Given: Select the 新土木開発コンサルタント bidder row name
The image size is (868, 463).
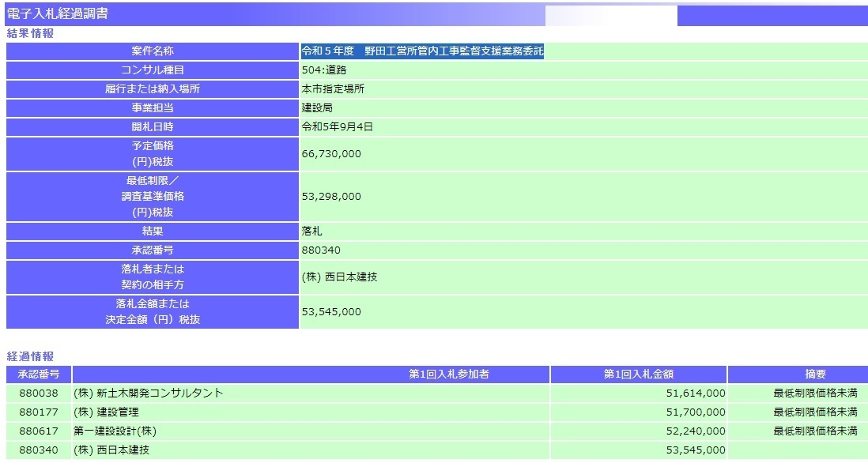Looking at the screenshot, I should tap(148, 393).
